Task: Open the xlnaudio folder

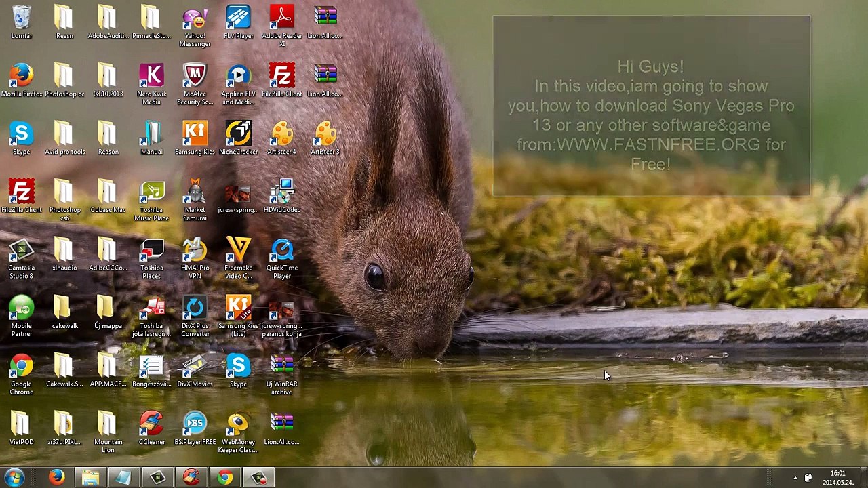Action: coord(64,255)
